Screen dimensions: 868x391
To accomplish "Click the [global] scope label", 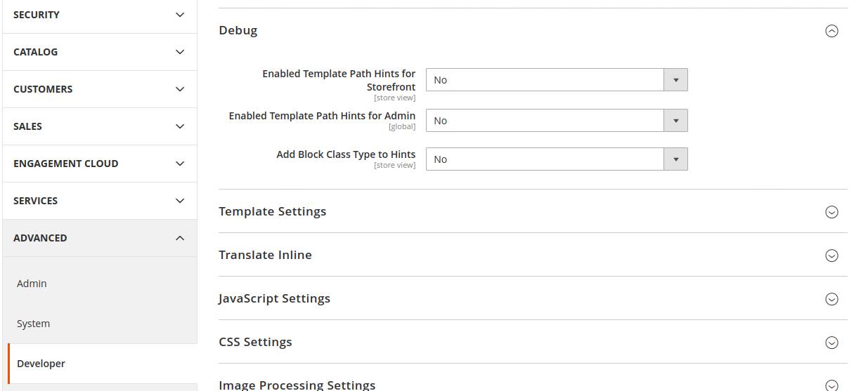I will coord(402,127).
